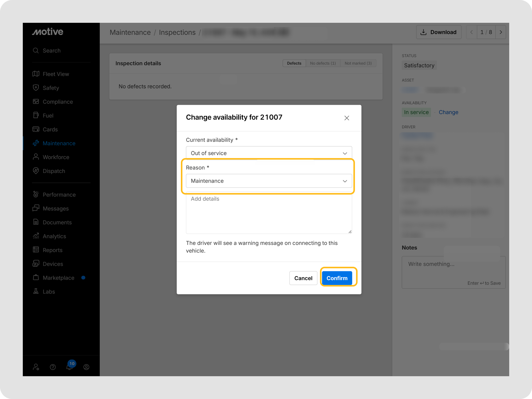Click the 'Satisfactory' status badge

coord(419,65)
